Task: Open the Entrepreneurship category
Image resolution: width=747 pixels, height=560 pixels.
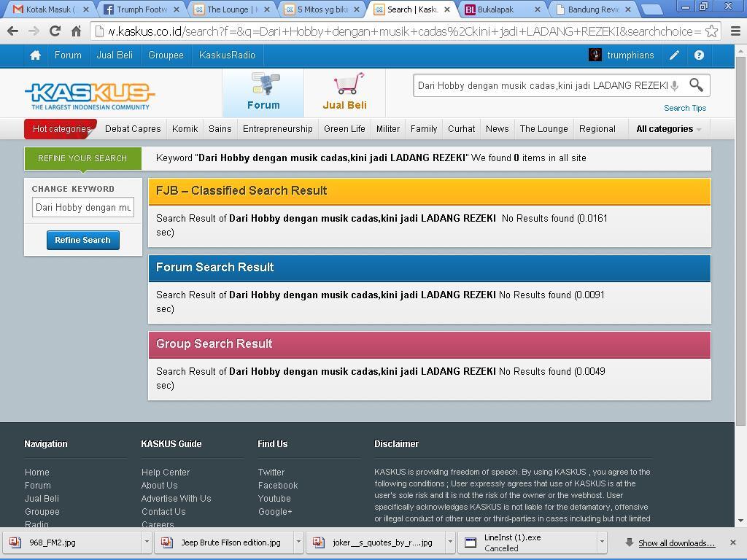Action: pos(278,129)
